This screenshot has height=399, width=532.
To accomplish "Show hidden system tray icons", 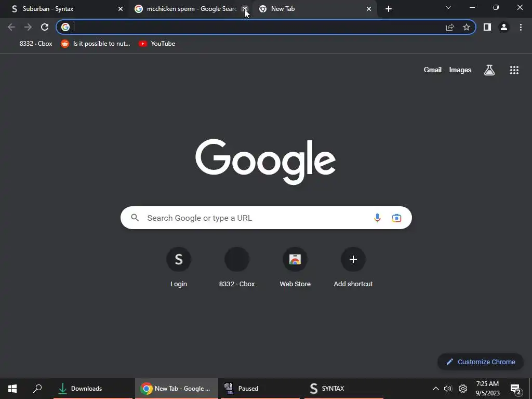I will [436, 389].
